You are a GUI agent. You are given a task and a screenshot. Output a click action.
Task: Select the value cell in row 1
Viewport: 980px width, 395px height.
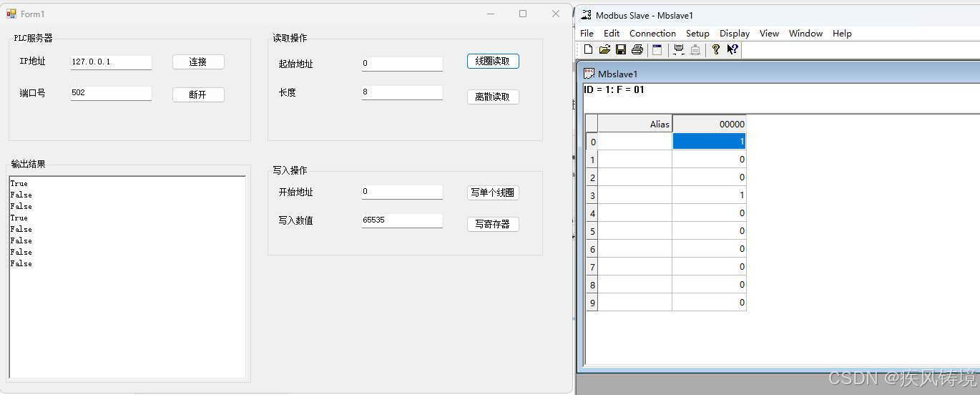(709, 160)
